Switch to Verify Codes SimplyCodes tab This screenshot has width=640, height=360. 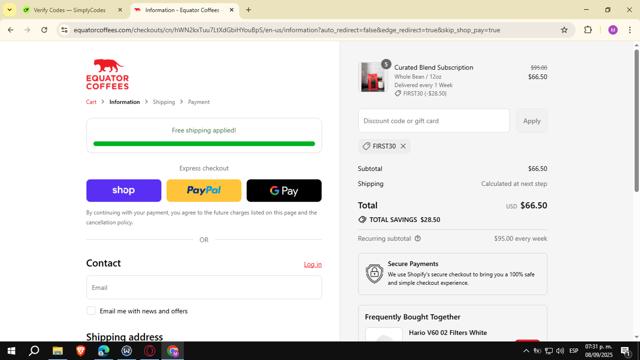click(69, 10)
